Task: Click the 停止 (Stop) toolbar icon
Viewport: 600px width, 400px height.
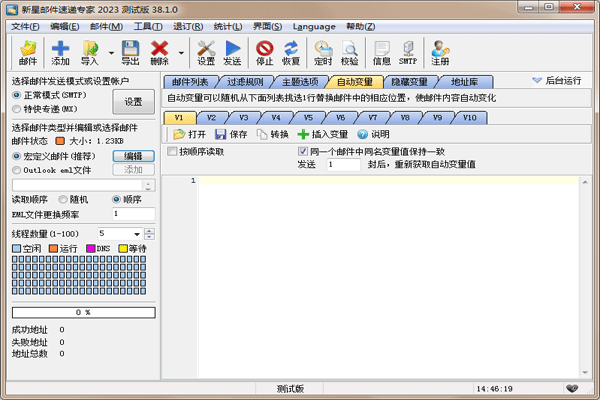Action: click(x=265, y=52)
